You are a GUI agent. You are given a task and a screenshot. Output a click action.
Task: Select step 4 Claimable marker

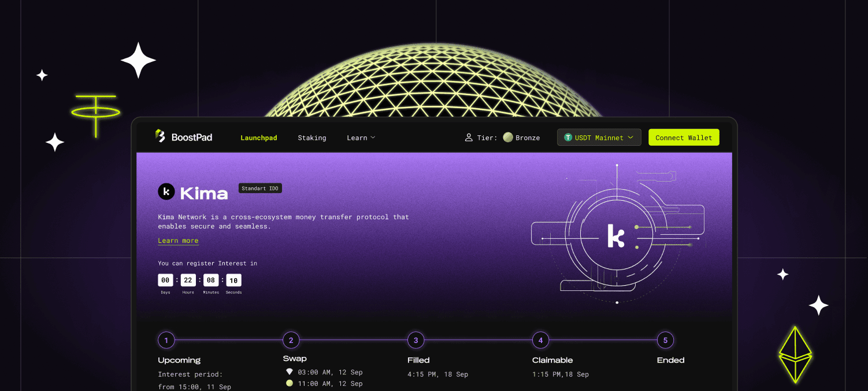[x=540, y=340]
